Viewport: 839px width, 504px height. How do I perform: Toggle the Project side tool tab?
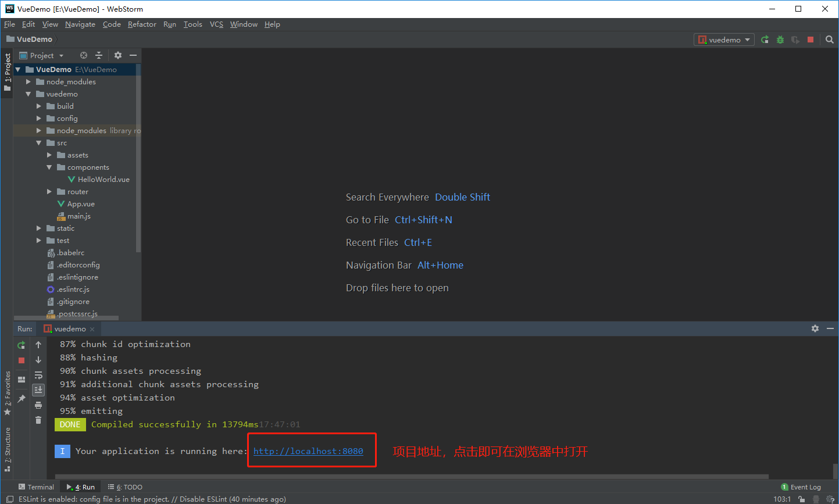[x=7, y=72]
